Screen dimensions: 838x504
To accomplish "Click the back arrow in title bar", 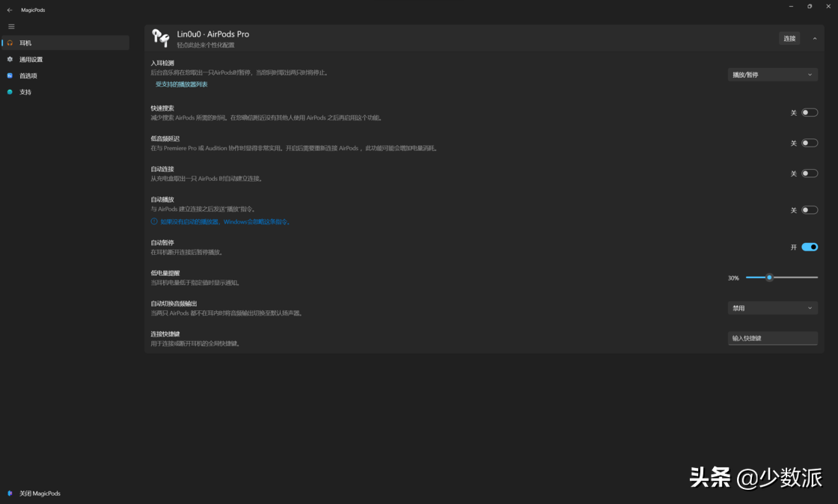I will [10, 10].
